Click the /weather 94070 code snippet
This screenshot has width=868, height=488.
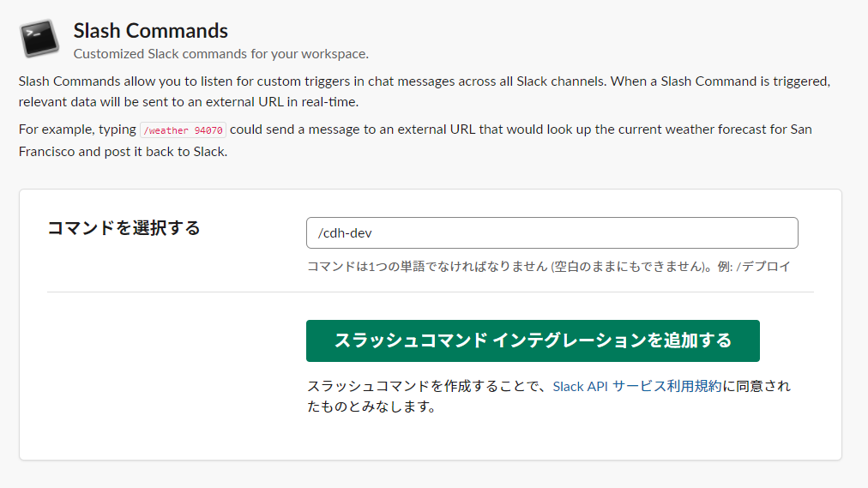(x=184, y=130)
